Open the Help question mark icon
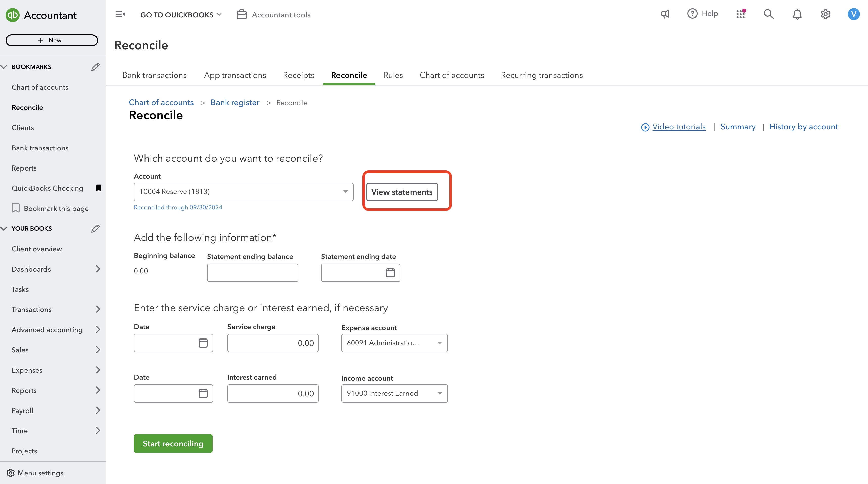The height and width of the screenshot is (484, 868). [692, 14]
